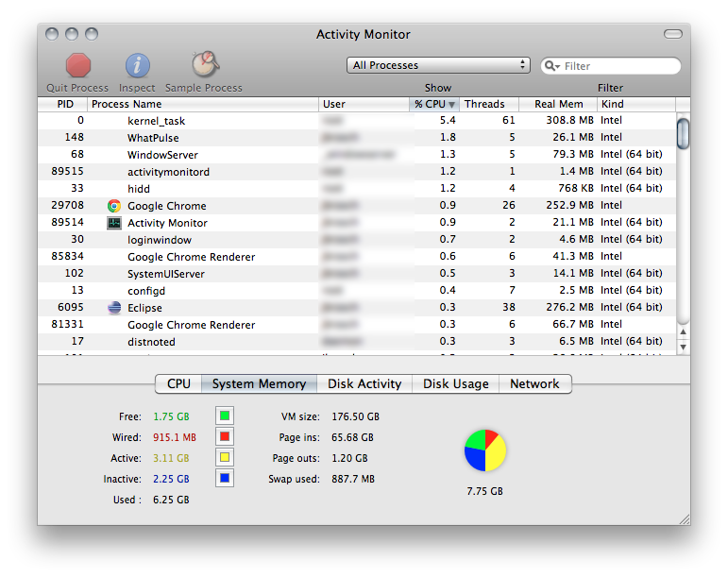This screenshot has height=577, width=728.
Task: Click the Inspect info icon
Action: [138, 65]
